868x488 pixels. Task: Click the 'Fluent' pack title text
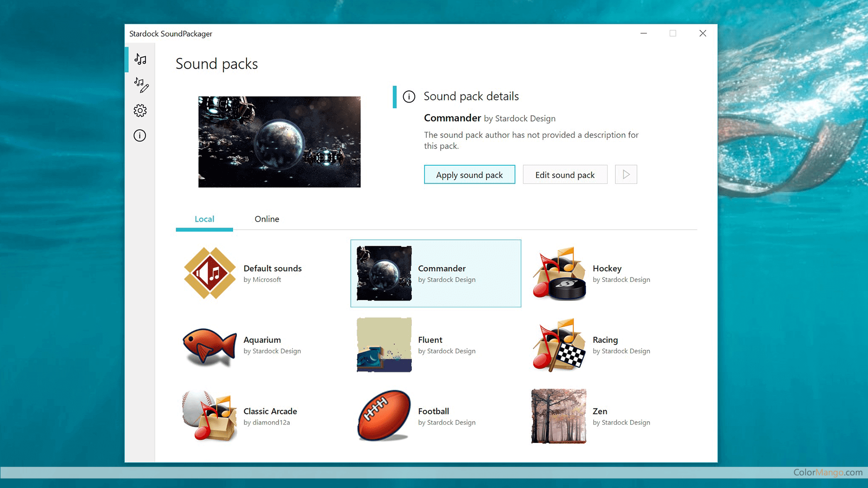click(x=430, y=340)
